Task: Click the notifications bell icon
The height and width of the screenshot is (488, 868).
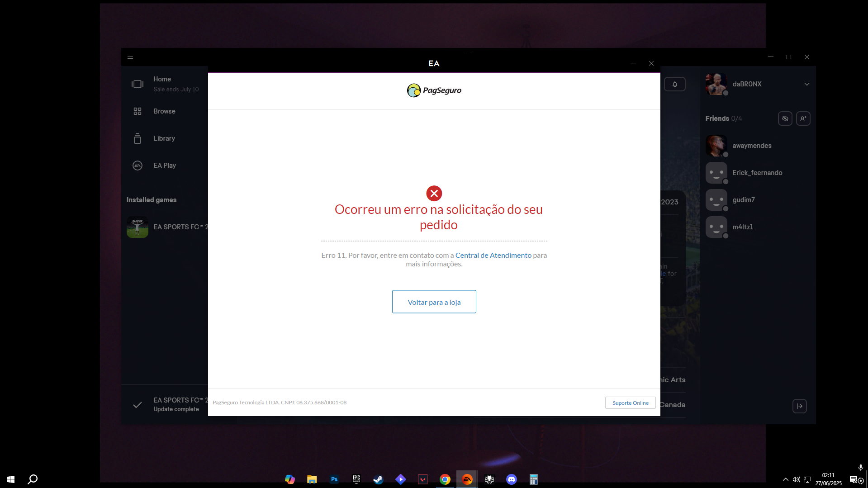Action: click(x=674, y=84)
